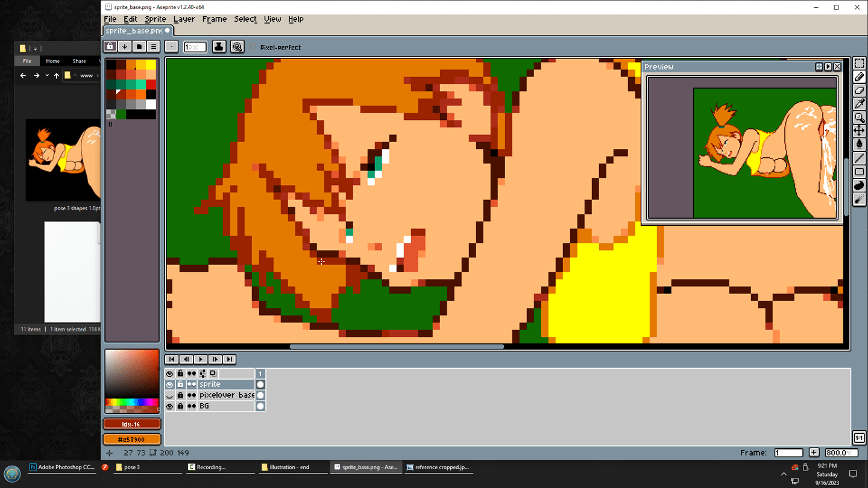The height and width of the screenshot is (488, 868).
Task: Select the Line tool
Action: (x=860, y=158)
